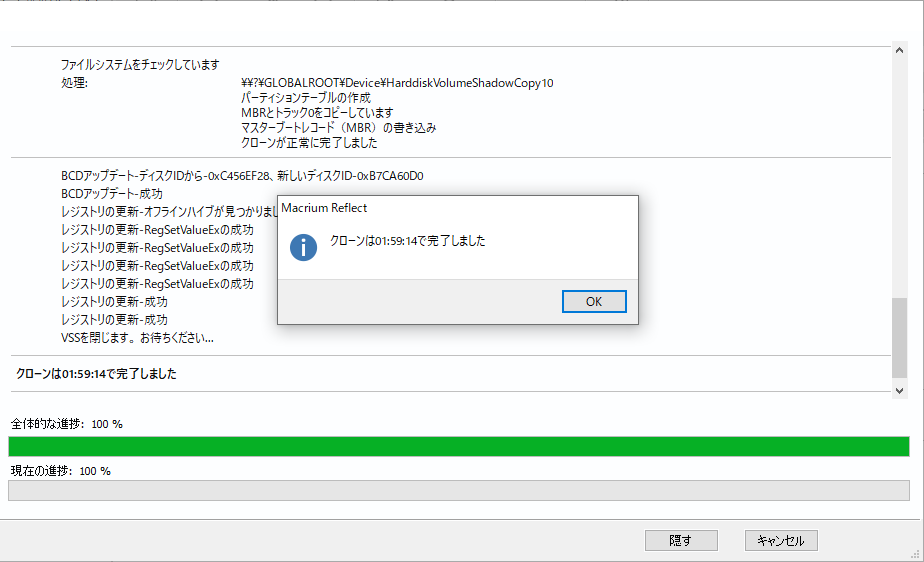This screenshot has height=562, width=924.
Task: Click the VSSを閉じます log line
Action: [137, 338]
